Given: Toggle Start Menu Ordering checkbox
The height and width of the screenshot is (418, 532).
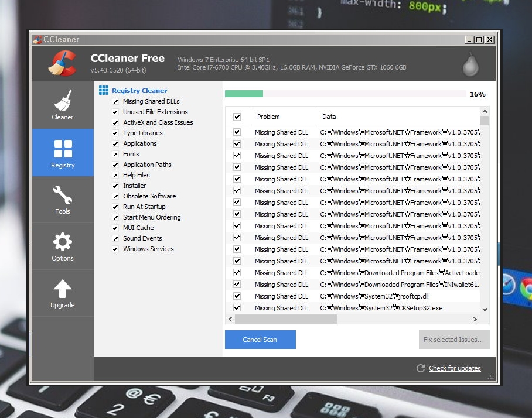Looking at the screenshot, I should pos(115,217).
